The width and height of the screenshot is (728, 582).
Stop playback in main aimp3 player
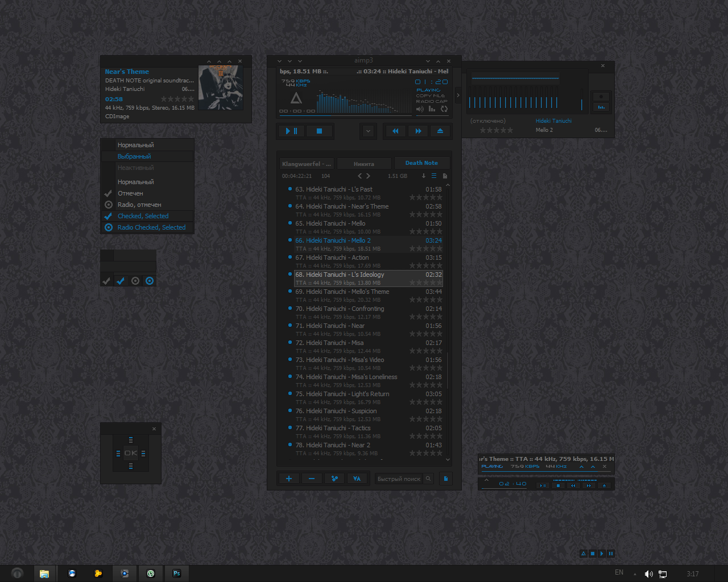pyautogui.click(x=319, y=131)
